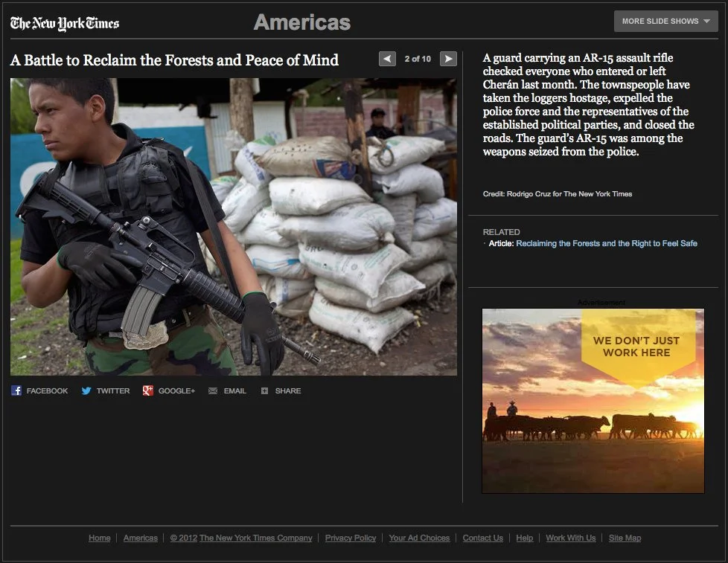
Task: Browse the Site Map
Action: (x=625, y=538)
